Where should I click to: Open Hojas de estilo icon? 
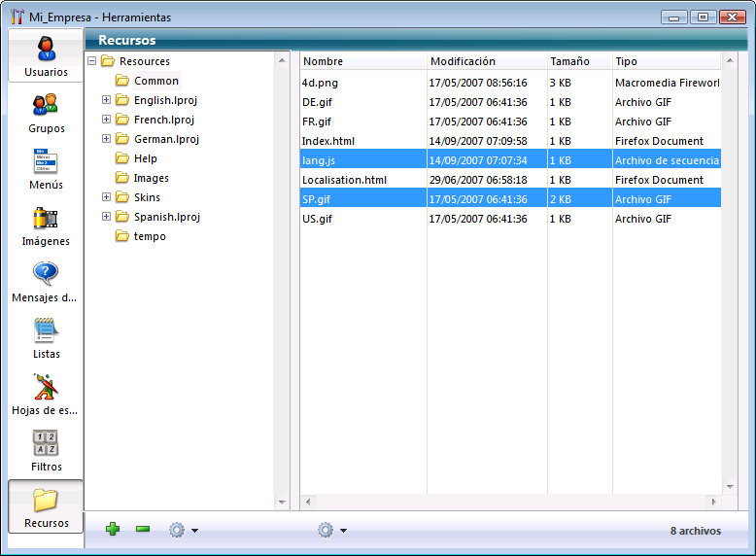point(46,387)
